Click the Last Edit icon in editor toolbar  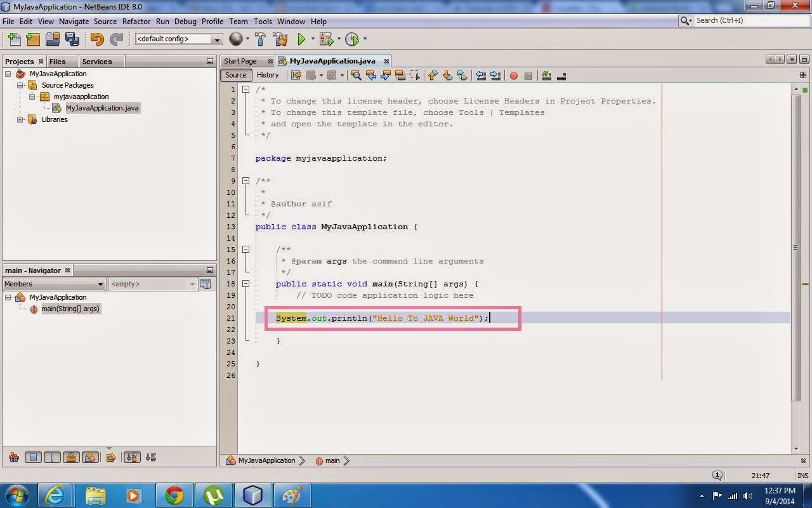[296, 76]
